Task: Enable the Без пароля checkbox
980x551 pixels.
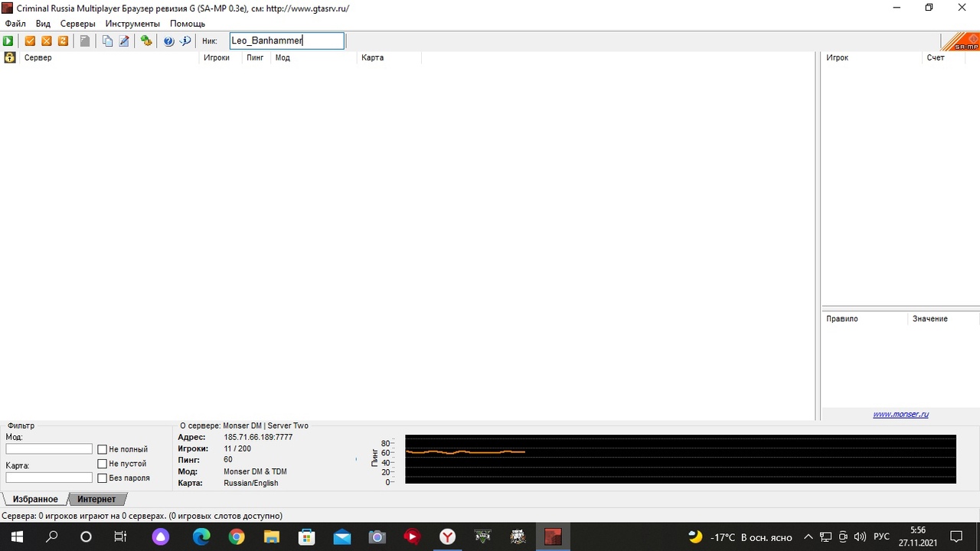Action: tap(103, 478)
